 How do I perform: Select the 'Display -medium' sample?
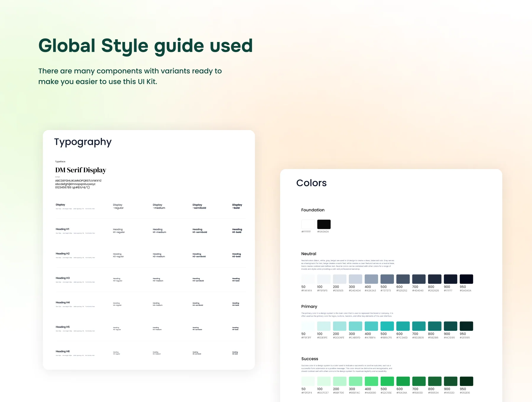coord(159,206)
